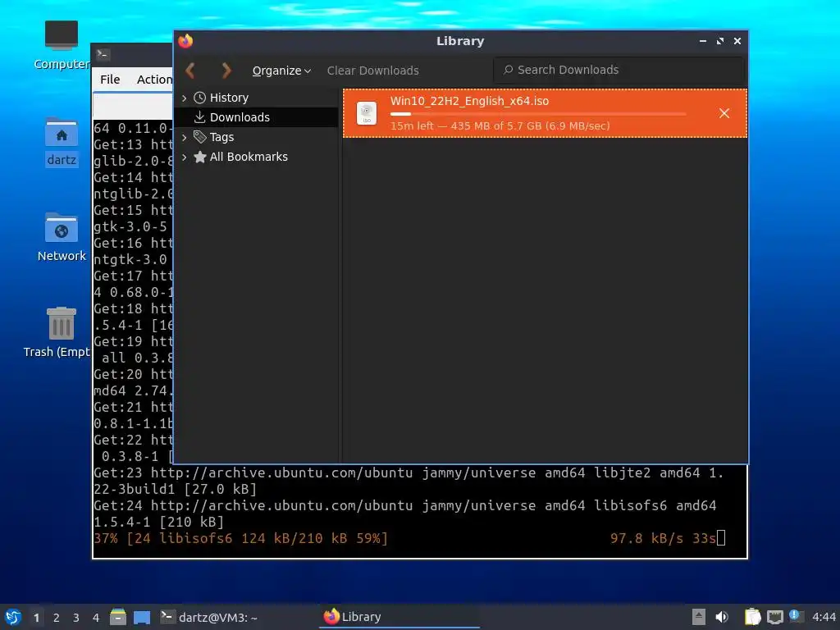This screenshot has width=840, height=630.
Task: Click the History clock icon
Action: tap(200, 98)
